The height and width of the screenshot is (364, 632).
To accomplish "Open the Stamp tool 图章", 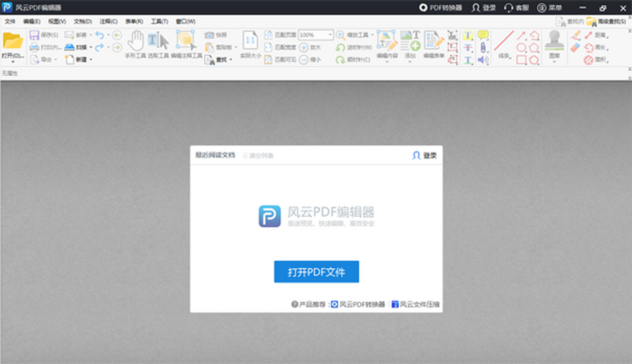I will point(555,45).
